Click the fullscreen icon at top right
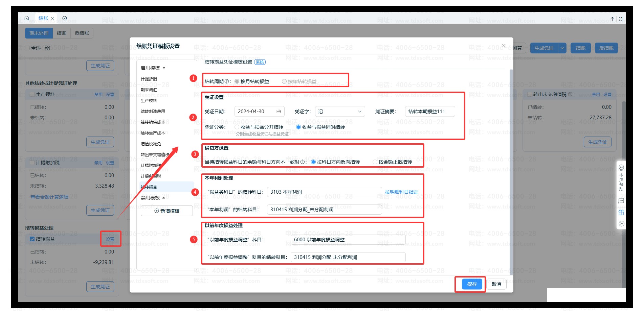Screen dimensions: 644x314 click(x=621, y=19)
